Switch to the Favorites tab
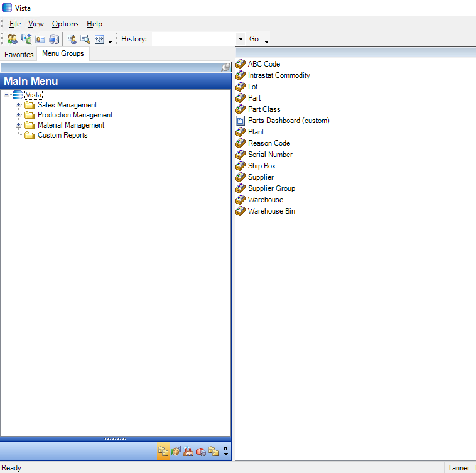Image resolution: width=476 pixels, height=473 pixels. click(19, 55)
